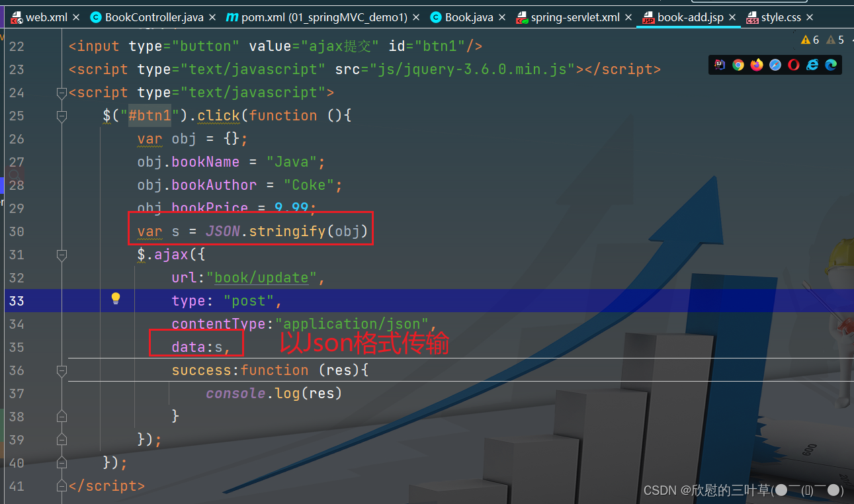Collapse the $.ajax block at line 31
This screenshot has width=854, height=504.
pyautogui.click(x=62, y=255)
